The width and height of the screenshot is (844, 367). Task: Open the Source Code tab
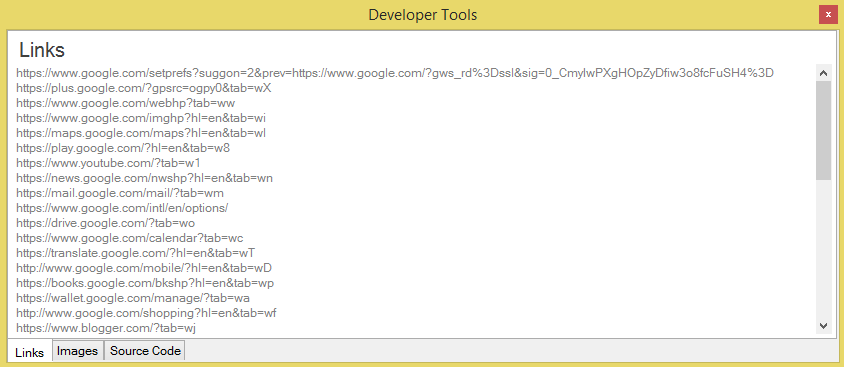(145, 351)
